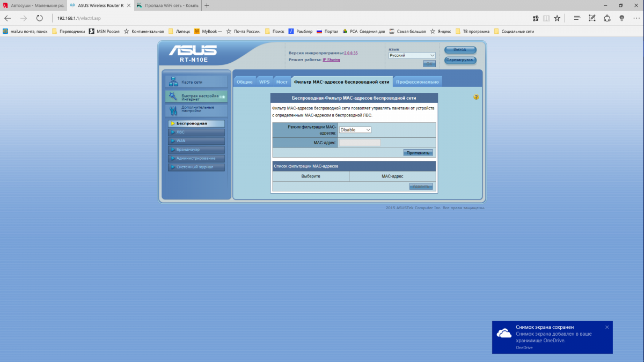Open firmware version 2.0.0.35 link

[351, 54]
